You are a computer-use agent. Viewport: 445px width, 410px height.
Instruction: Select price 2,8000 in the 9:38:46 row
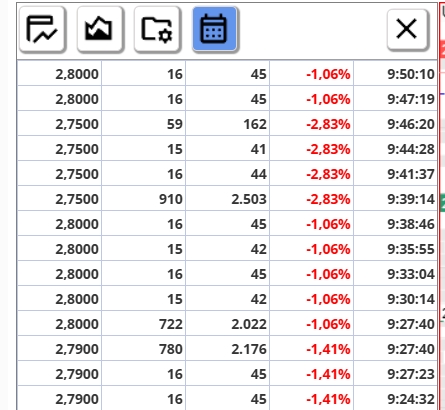(x=77, y=224)
